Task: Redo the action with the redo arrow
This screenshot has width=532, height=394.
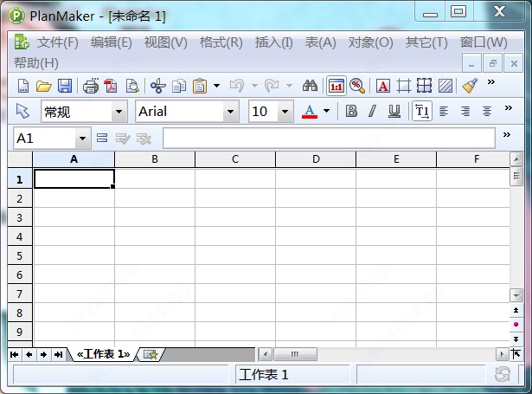Action: (272, 86)
